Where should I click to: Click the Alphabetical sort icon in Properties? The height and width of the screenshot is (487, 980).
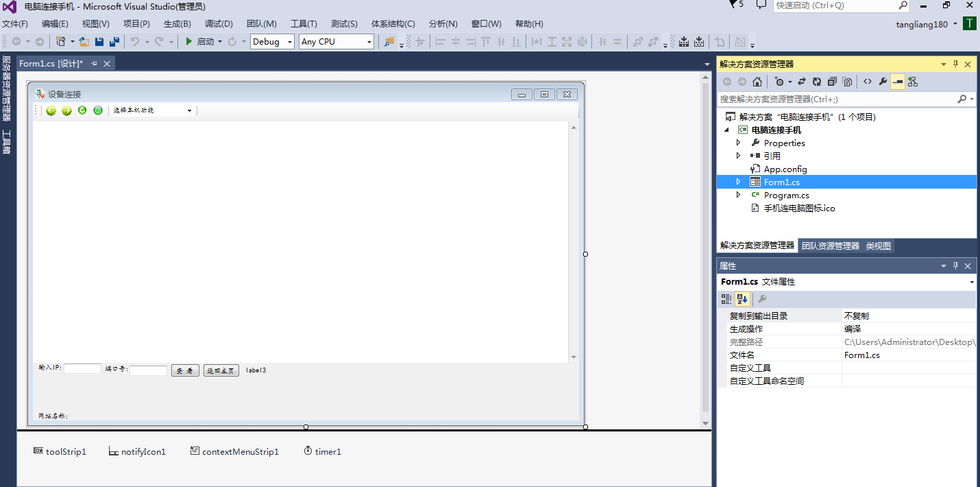[742, 299]
